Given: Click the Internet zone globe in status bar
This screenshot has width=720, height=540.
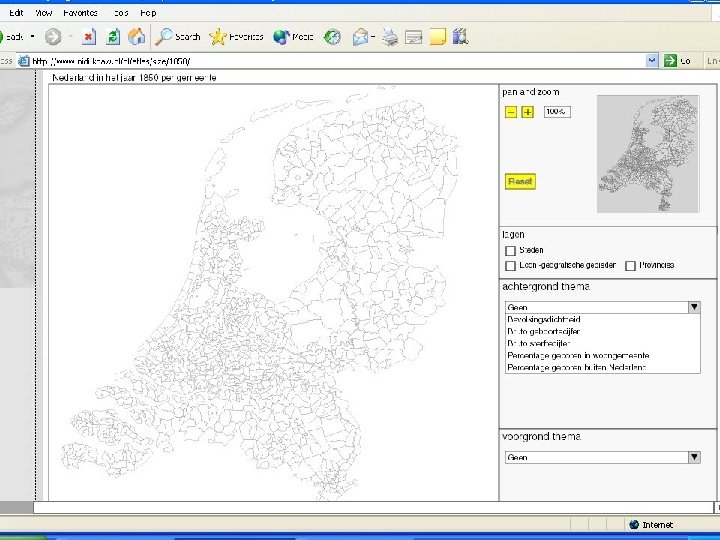Looking at the screenshot, I should coord(634,524).
